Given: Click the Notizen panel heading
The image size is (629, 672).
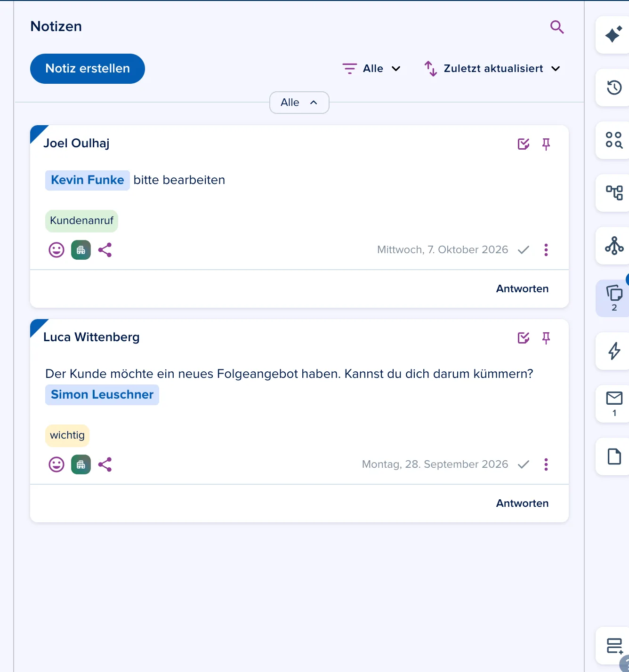Looking at the screenshot, I should (56, 26).
